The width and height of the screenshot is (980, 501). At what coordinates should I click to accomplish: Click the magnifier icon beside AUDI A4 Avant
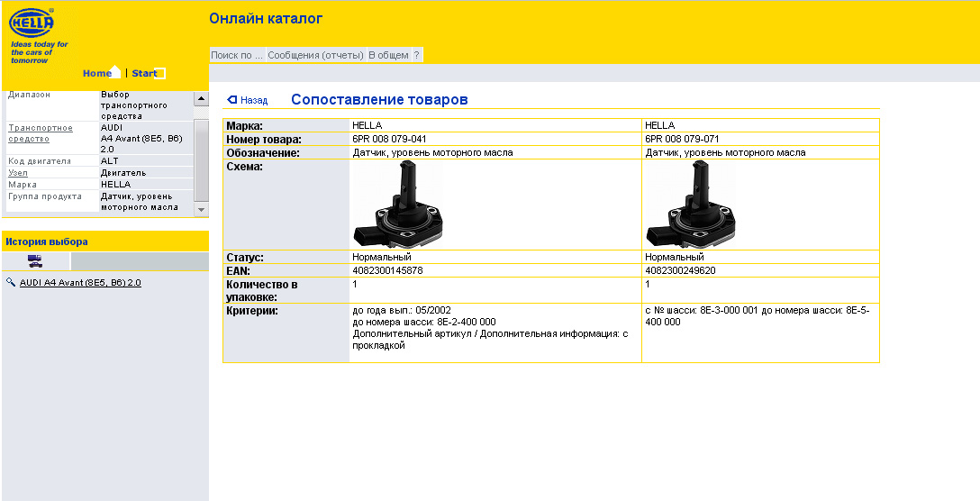[11, 283]
